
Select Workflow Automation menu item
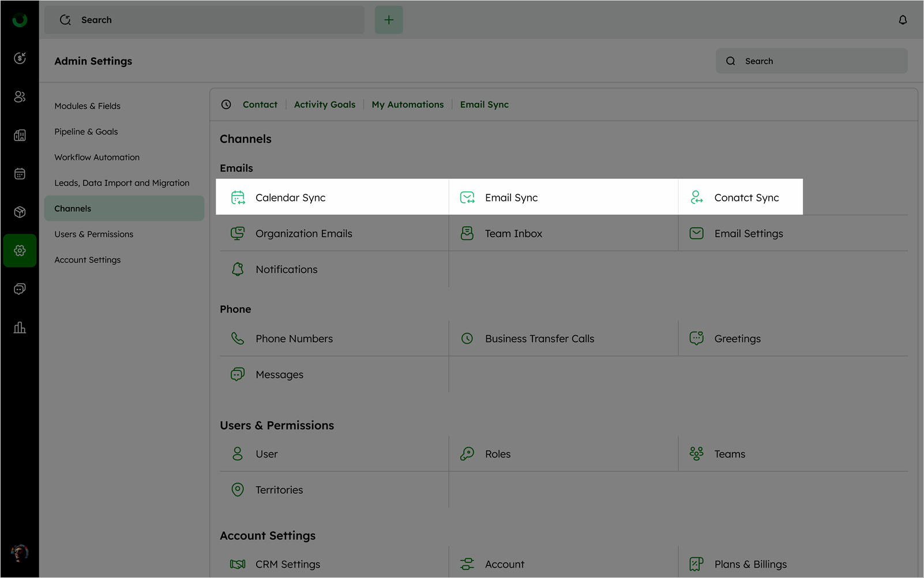pos(124,157)
